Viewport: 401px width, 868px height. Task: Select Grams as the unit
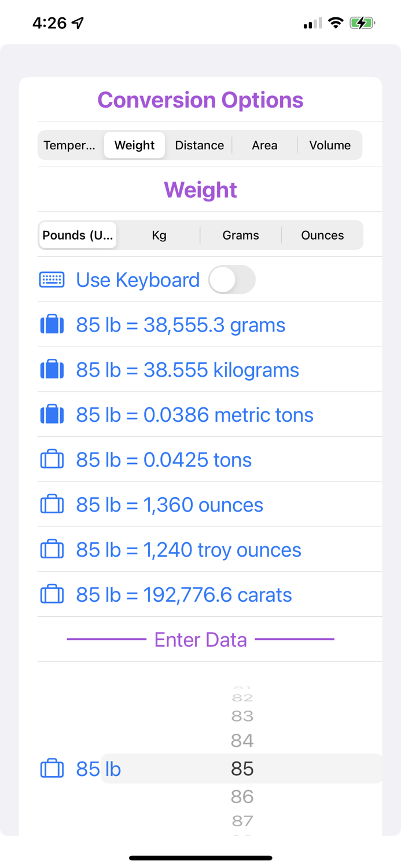click(x=241, y=235)
